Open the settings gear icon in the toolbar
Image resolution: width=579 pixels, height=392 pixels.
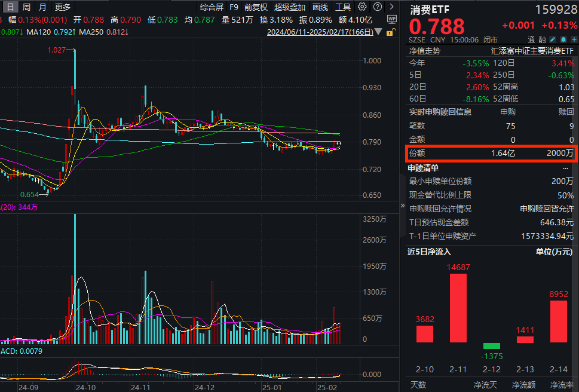tap(362, 7)
